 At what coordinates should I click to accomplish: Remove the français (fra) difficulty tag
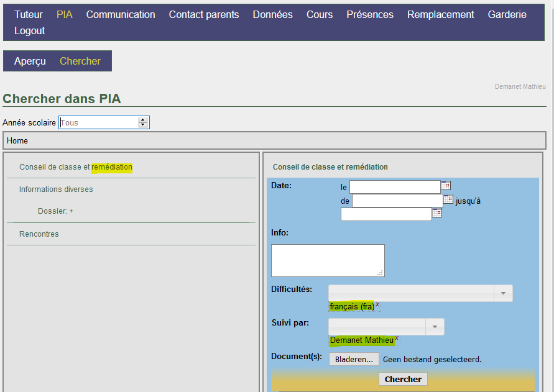(x=377, y=304)
